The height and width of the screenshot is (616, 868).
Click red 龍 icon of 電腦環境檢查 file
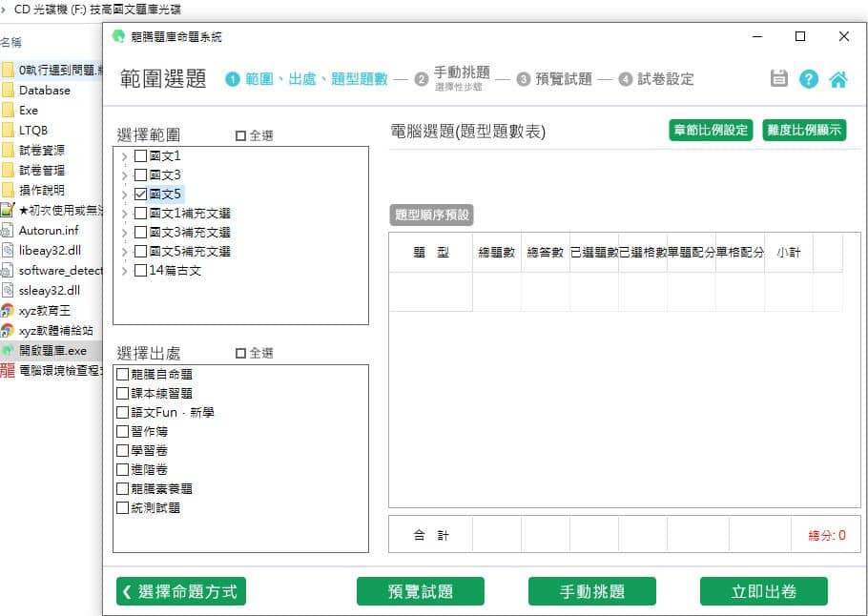(x=8, y=370)
